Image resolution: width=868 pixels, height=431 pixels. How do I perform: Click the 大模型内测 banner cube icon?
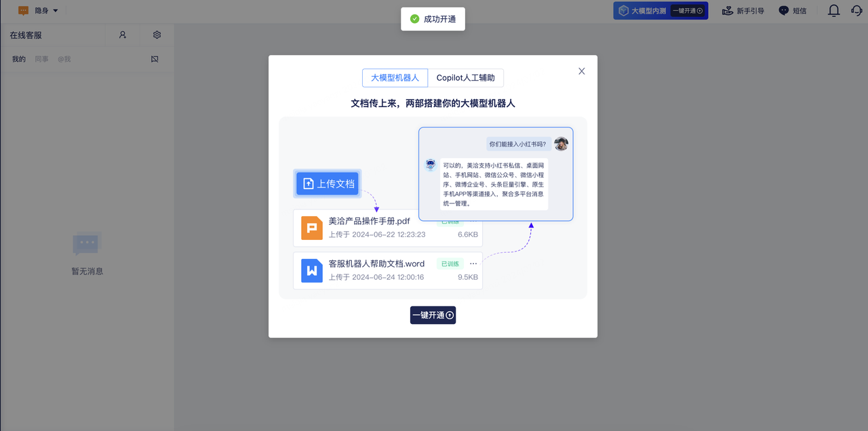pyautogui.click(x=623, y=11)
